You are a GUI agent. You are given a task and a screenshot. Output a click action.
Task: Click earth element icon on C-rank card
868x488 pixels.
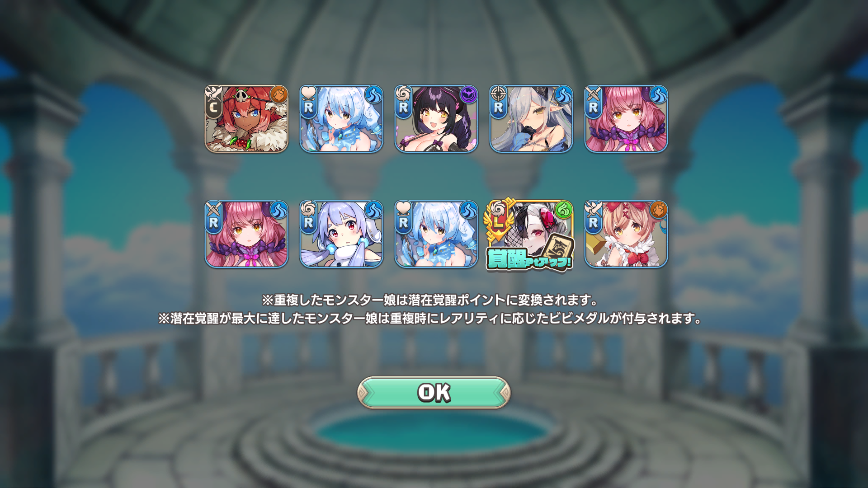click(279, 95)
